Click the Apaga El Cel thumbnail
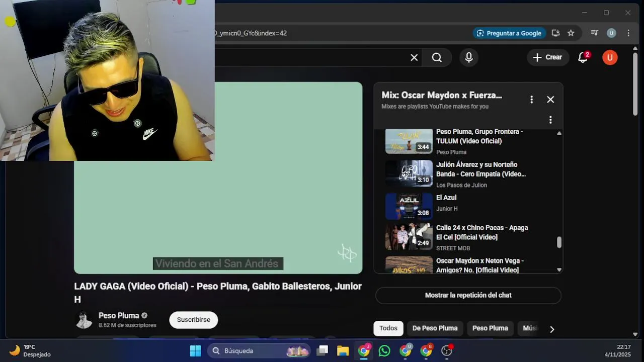The image size is (644, 362). (x=409, y=237)
